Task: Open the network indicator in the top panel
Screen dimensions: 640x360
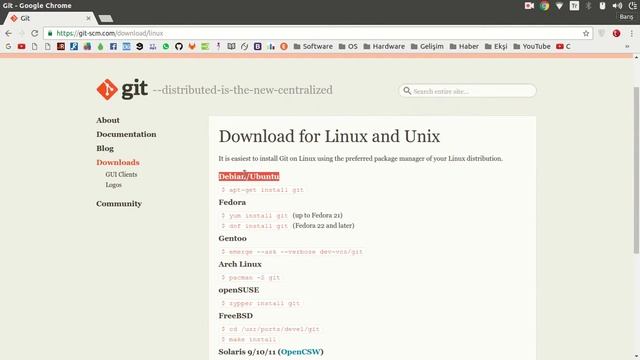Action: tap(559, 6)
